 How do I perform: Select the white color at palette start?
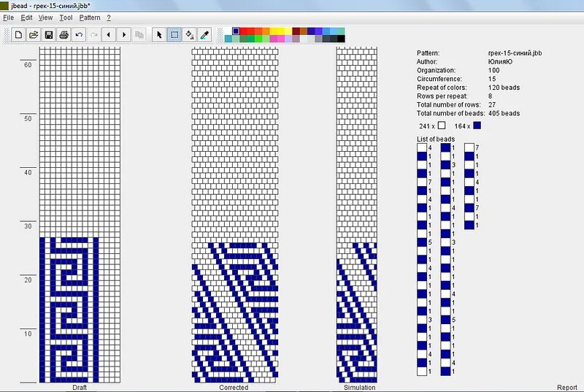click(228, 31)
